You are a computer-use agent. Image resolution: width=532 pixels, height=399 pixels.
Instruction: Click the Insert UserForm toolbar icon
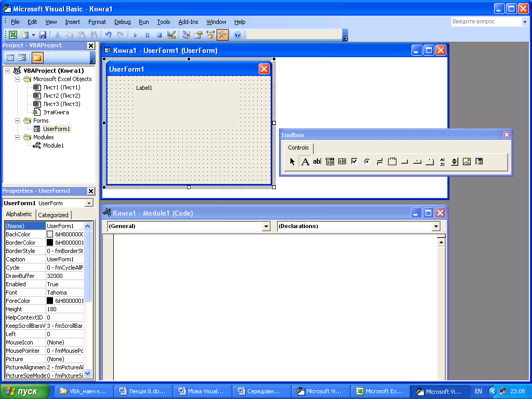(x=24, y=35)
